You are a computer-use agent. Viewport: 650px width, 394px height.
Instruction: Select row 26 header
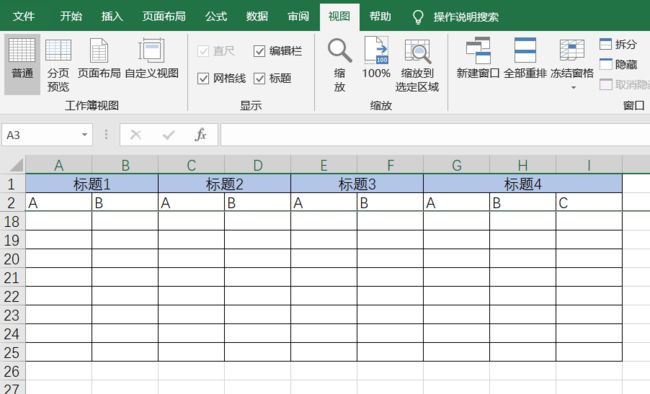tap(12, 371)
